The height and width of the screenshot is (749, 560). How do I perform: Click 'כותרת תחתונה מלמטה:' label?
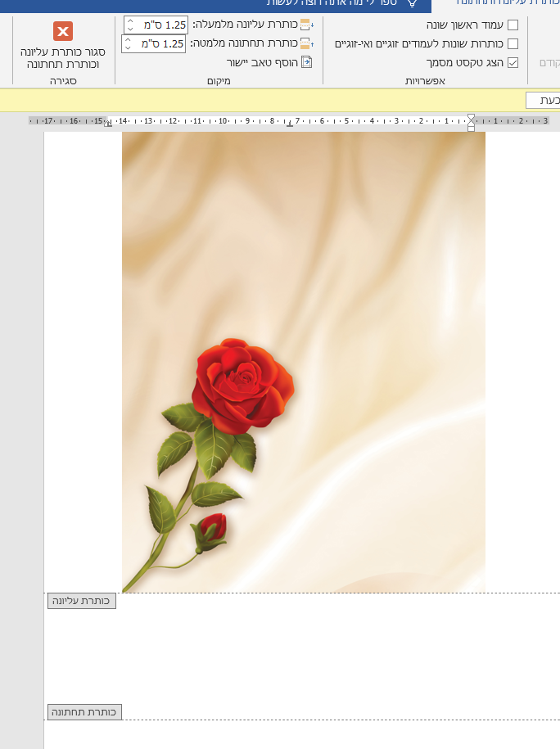(244, 43)
